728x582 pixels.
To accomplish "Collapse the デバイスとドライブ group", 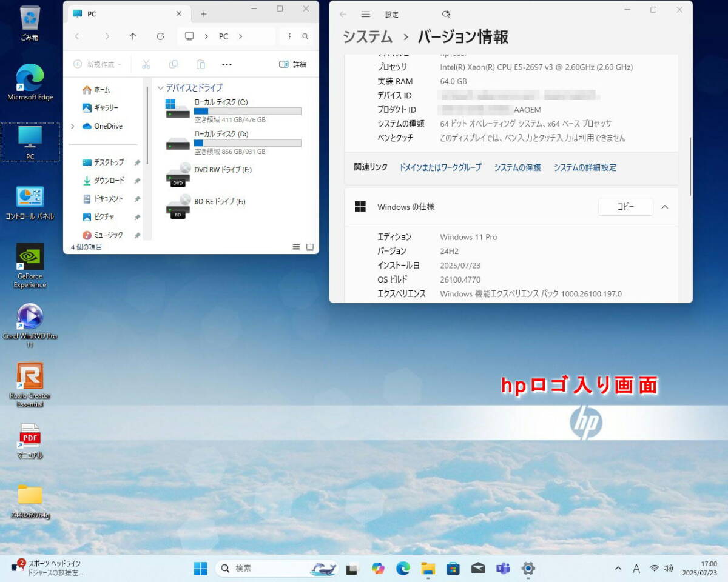I will 161,88.
